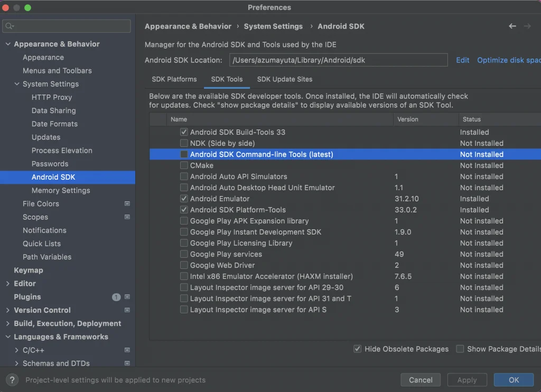Click the Android SDK Location path field
This screenshot has height=392, width=541.
coord(338,60)
